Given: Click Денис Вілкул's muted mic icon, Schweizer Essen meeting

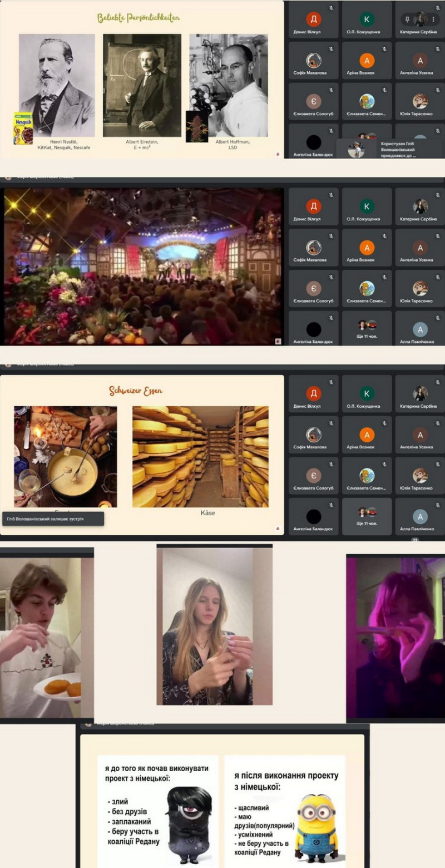Looking at the screenshot, I should click(x=331, y=382).
